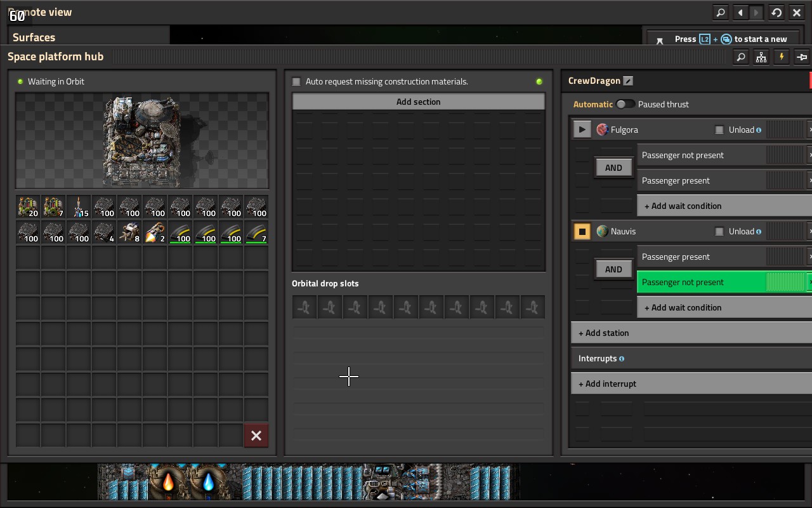Open the Add wait condition list under Fulgora
Screen dimensions: 812x508
coord(723,206)
